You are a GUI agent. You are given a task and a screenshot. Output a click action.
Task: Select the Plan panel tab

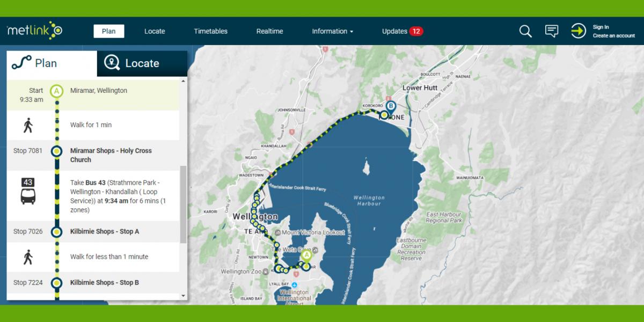coord(52,63)
